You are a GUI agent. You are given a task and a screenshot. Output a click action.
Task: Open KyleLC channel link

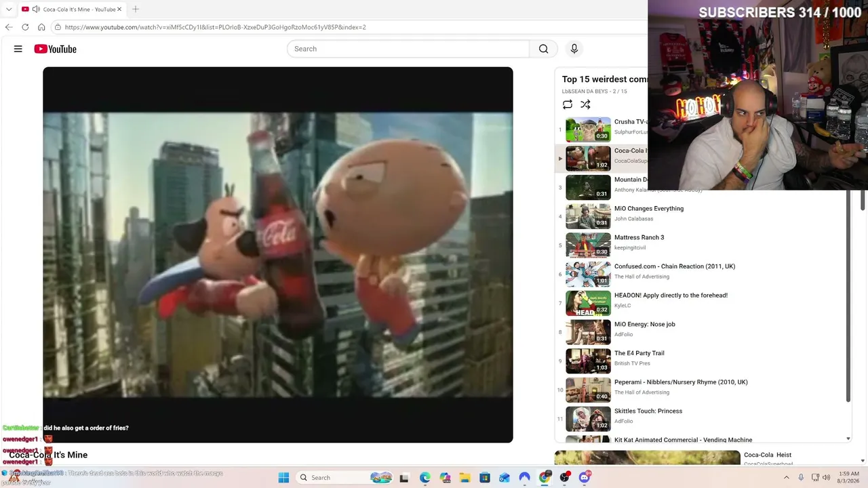coord(623,306)
